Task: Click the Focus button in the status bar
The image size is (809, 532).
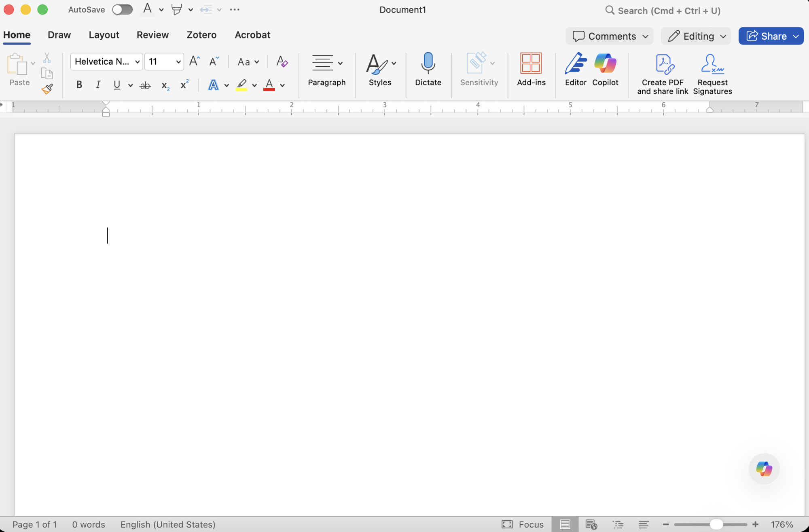Action: 523,525
